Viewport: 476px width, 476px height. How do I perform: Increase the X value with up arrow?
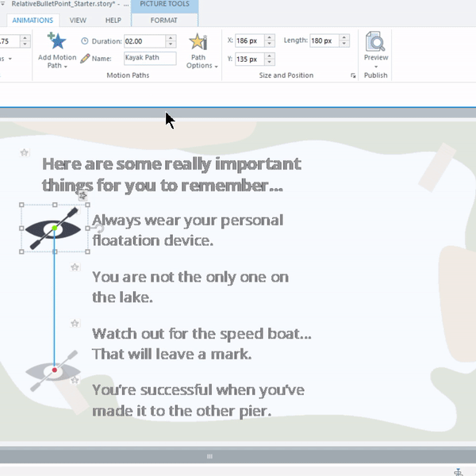coord(269,37)
